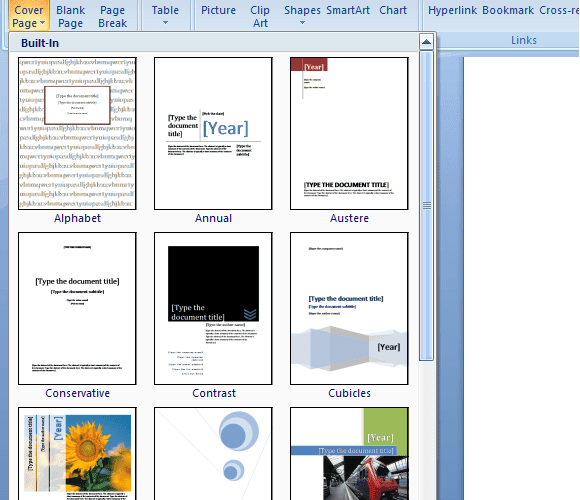Open Clip Art pane
Viewport: 580px width, 500px height.
[x=260, y=17]
